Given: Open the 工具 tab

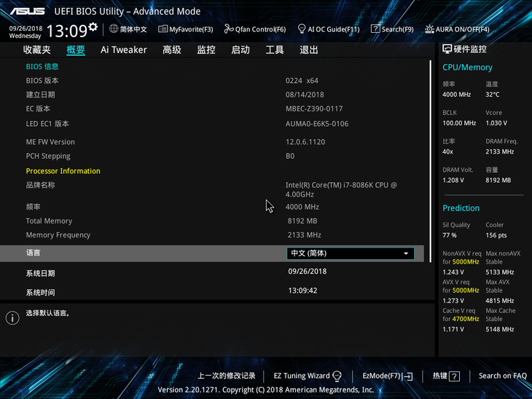Looking at the screenshot, I should (x=275, y=50).
